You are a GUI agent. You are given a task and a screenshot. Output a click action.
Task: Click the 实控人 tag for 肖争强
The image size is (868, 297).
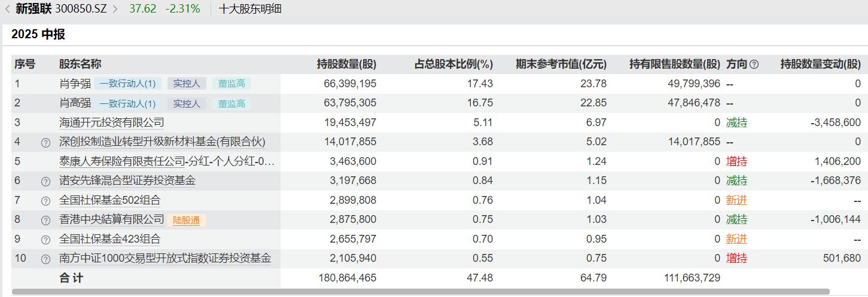click(x=187, y=84)
